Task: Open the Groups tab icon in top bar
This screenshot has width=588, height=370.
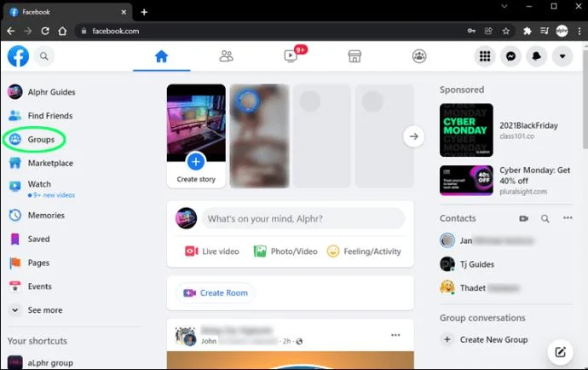Action: pyautogui.click(x=419, y=56)
